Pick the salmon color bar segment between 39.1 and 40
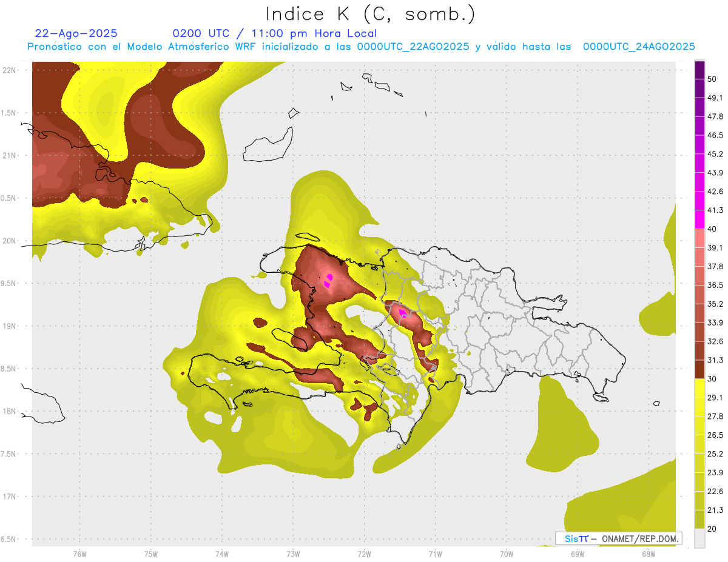728x562 pixels. point(699,238)
